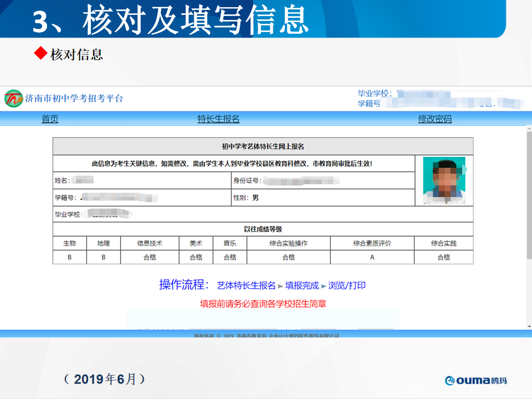532x399 pixels.
Task: Click the 初中学考艺体特长生网上报名 table title
Action: (x=263, y=146)
